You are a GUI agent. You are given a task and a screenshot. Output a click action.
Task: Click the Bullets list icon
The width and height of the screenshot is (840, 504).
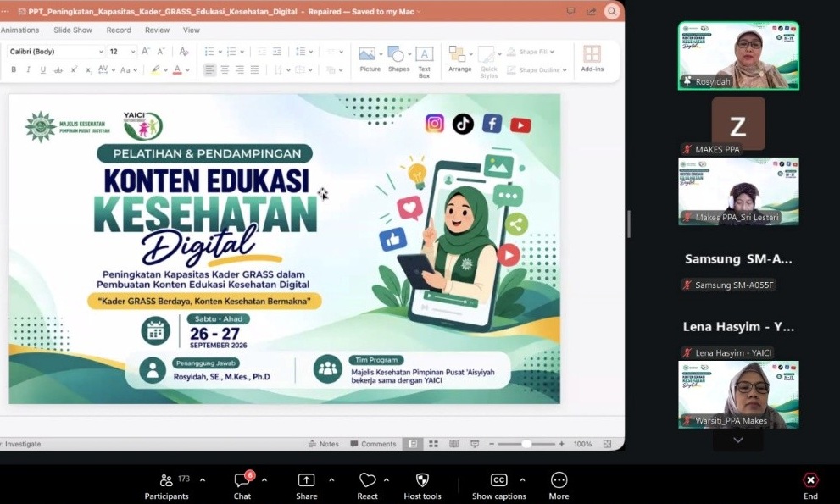click(209, 52)
